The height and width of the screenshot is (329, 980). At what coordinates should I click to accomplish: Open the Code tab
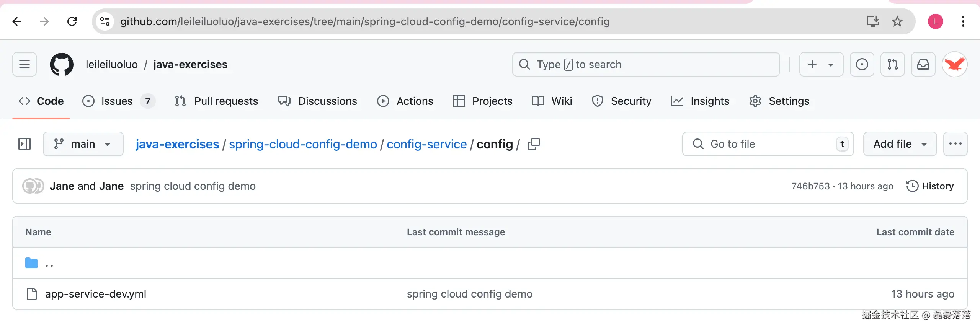point(41,101)
